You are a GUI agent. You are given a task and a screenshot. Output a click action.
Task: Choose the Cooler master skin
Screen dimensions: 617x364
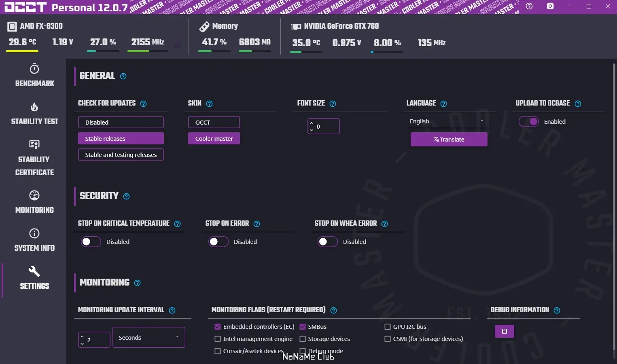tap(214, 138)
